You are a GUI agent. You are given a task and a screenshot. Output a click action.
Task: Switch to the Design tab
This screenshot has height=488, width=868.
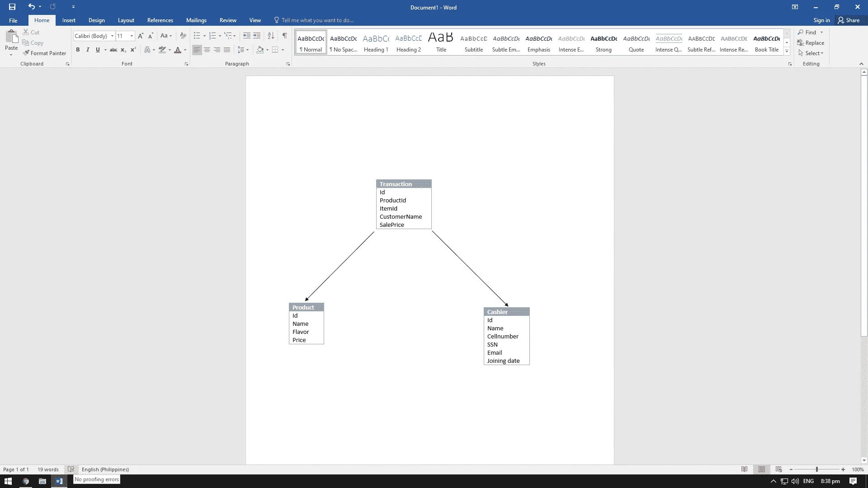pos(96,20)
